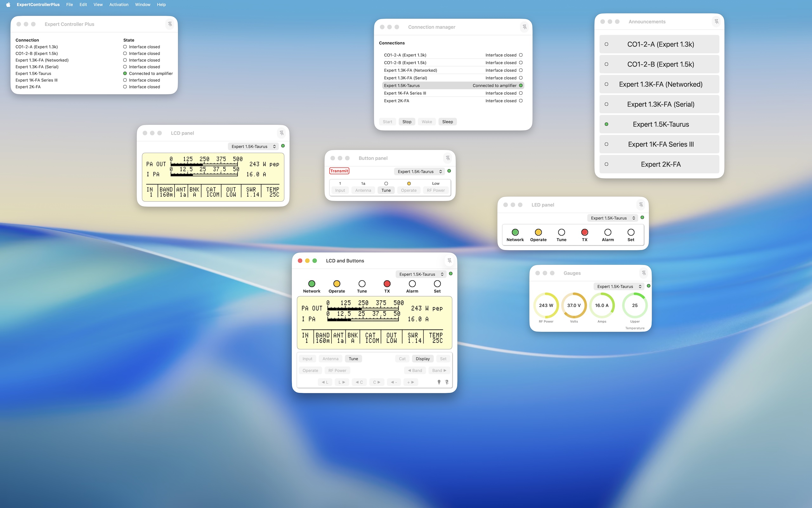Click green Network LED in LED panel

point(515,232)
